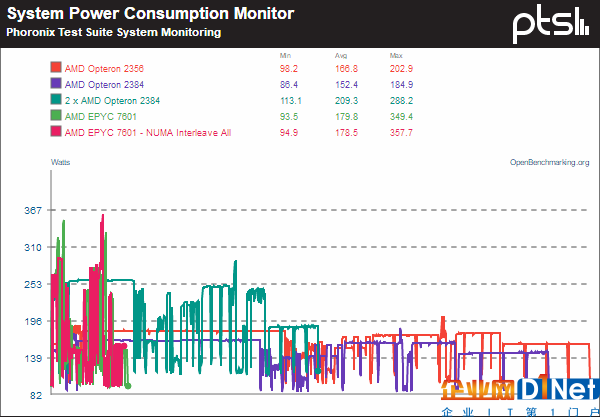
Task: Click the "System Power Consumption Monitor" title
Action: point(150,14)
